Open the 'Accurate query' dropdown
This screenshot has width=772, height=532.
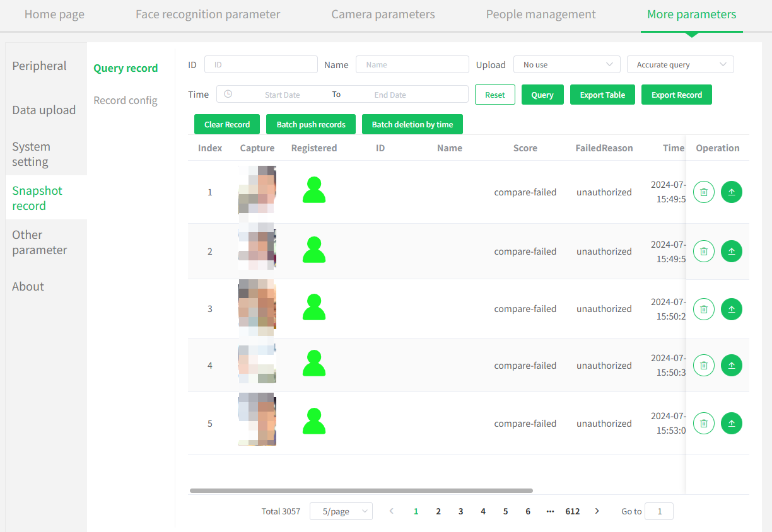tap(681, 64)
